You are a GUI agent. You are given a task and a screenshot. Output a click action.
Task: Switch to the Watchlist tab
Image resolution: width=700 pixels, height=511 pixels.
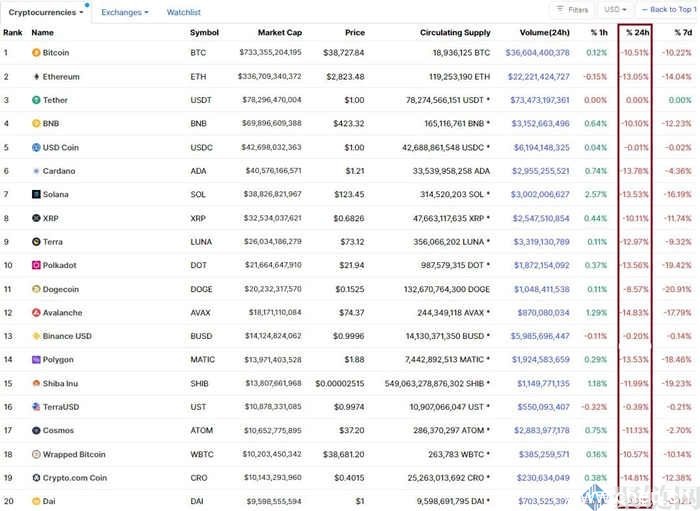[x=183, y=12]
